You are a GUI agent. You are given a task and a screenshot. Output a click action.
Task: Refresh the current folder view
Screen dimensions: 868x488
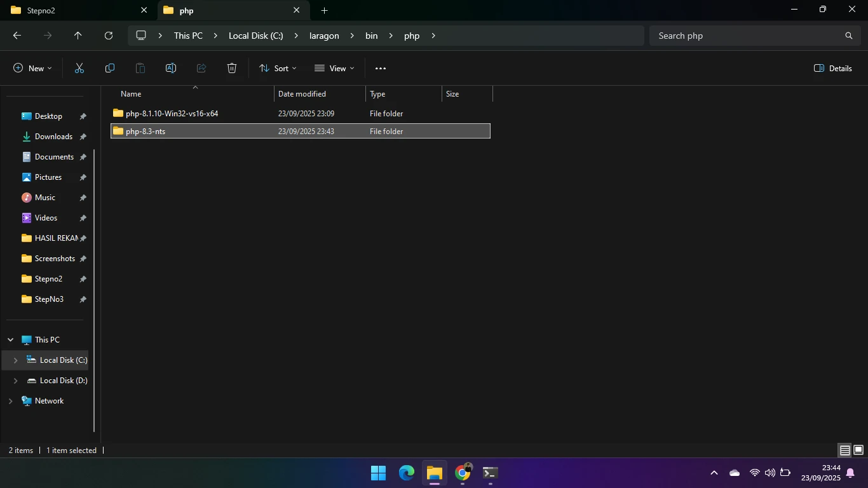click(x=109, y=36)
